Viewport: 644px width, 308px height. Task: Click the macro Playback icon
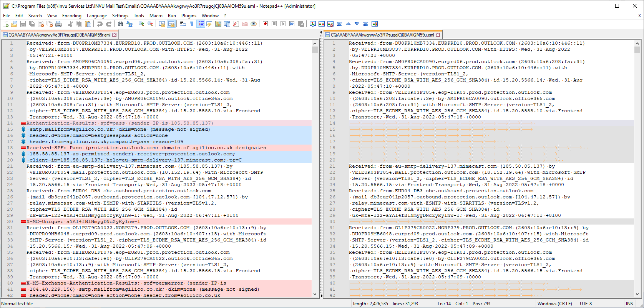click(283, 24)
